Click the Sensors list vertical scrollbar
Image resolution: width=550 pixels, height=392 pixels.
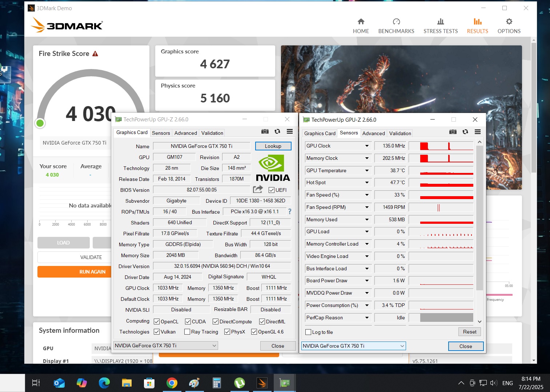479,218
